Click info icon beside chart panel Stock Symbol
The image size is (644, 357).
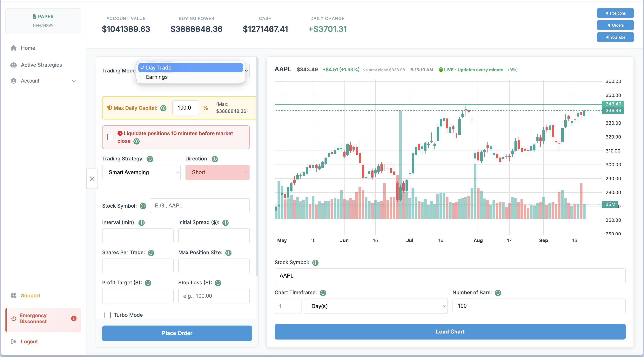pyautogui.click(x=316, y=263)
